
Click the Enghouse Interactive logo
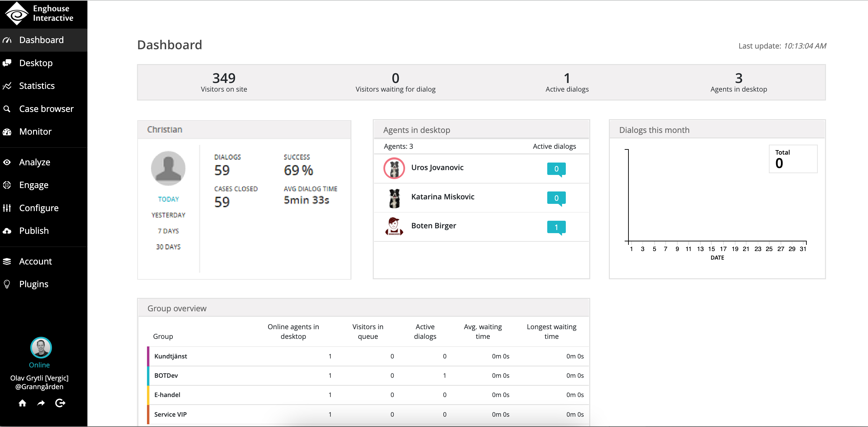click(40, 13)
